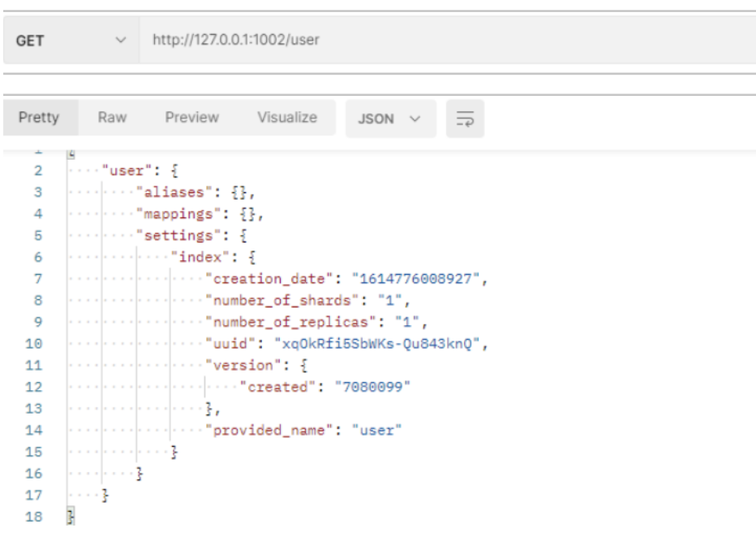Click the "settings" key in the JSON

174,236
